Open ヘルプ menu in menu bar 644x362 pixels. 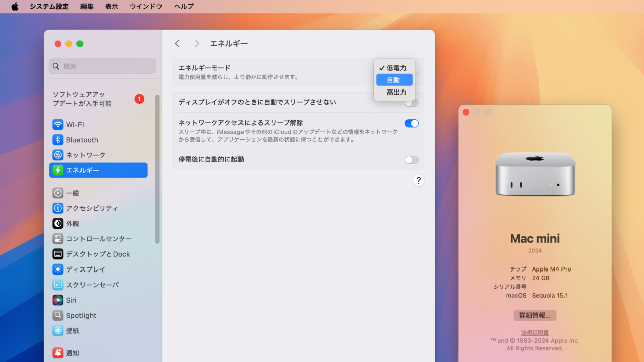[184, 7]
